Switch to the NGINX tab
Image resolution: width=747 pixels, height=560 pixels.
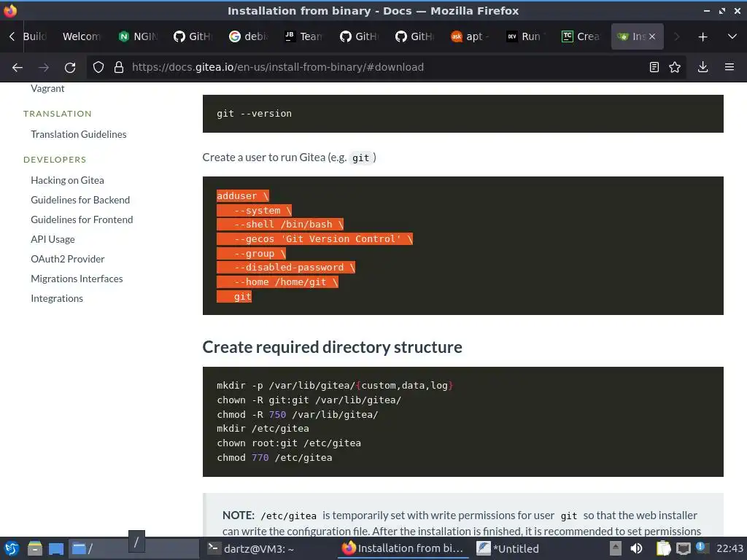click(138, 36)
